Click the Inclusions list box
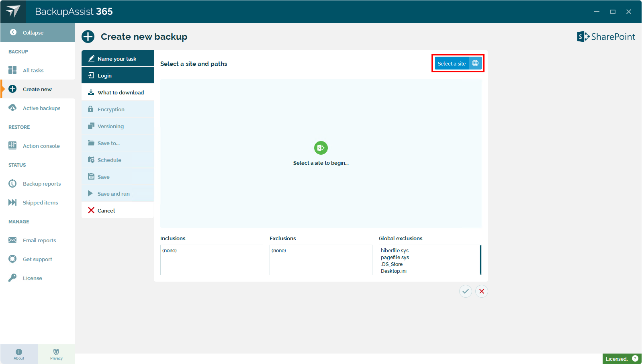This screenshot has height=364, width=642. (212, 260)
